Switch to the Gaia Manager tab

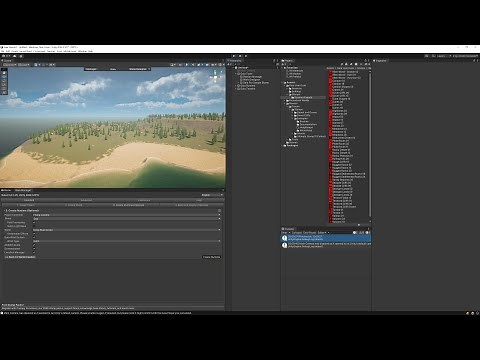23,190
